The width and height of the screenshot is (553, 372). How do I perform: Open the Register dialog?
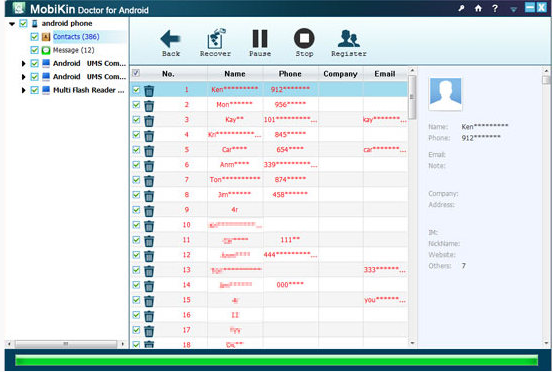point(348,43)
